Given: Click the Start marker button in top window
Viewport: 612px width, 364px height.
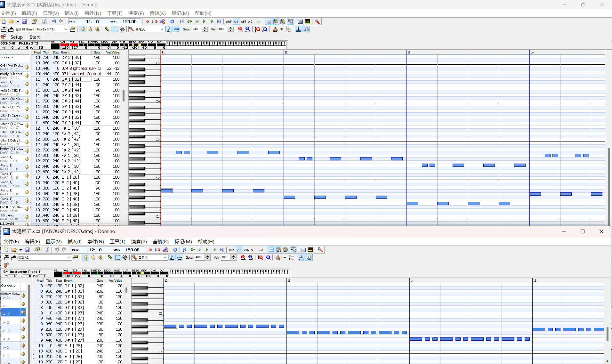Looking at the screenshot, I should click(35, 37).
